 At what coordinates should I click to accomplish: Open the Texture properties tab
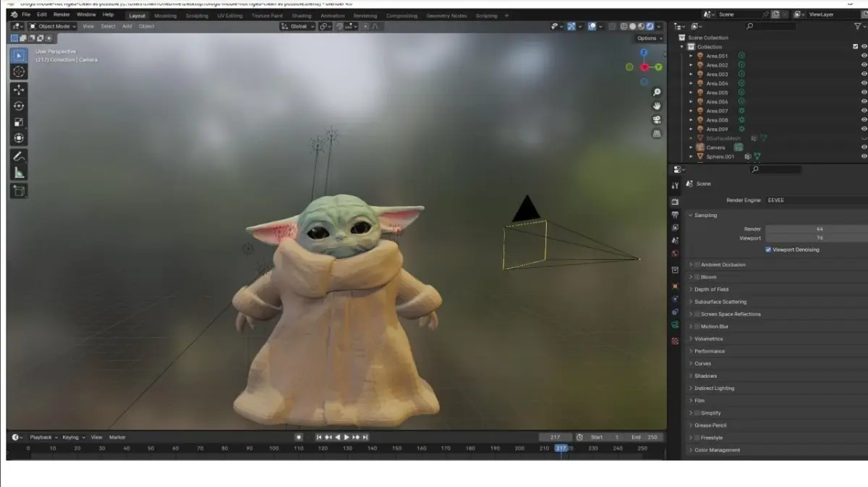[675, 341]
